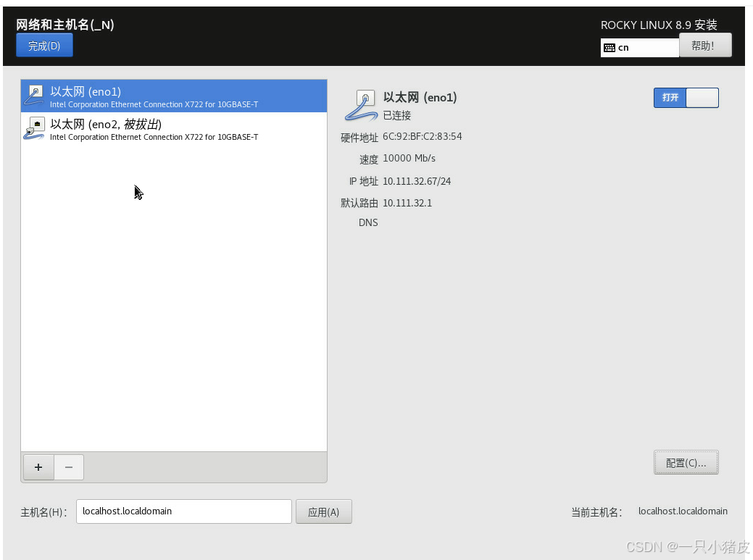Click the 网络和主机名 page title

(x=65, y=25)
